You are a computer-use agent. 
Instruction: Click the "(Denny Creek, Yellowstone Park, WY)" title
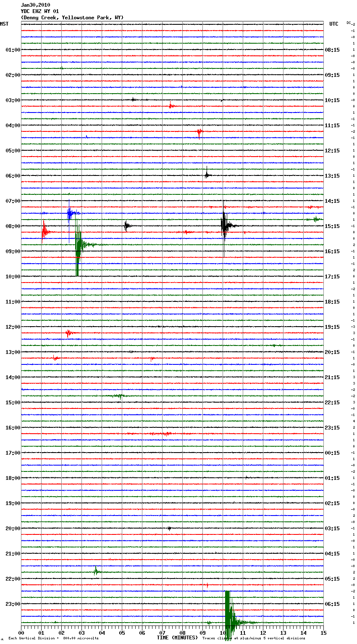point(72,18)
